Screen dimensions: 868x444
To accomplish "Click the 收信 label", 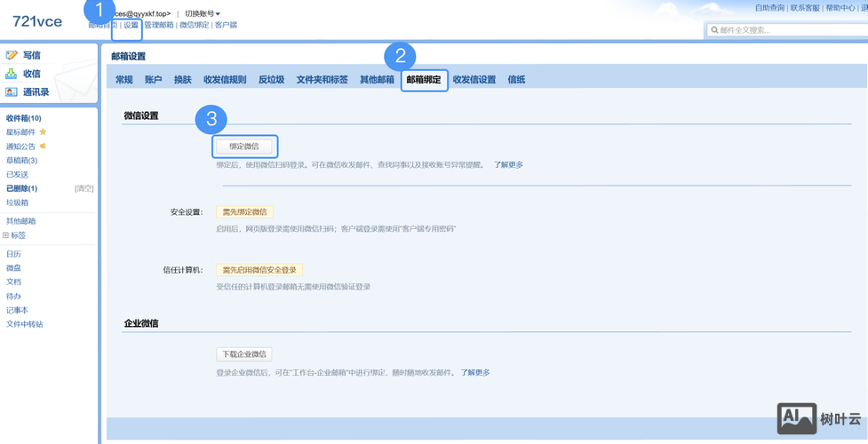I will point(32,74).
